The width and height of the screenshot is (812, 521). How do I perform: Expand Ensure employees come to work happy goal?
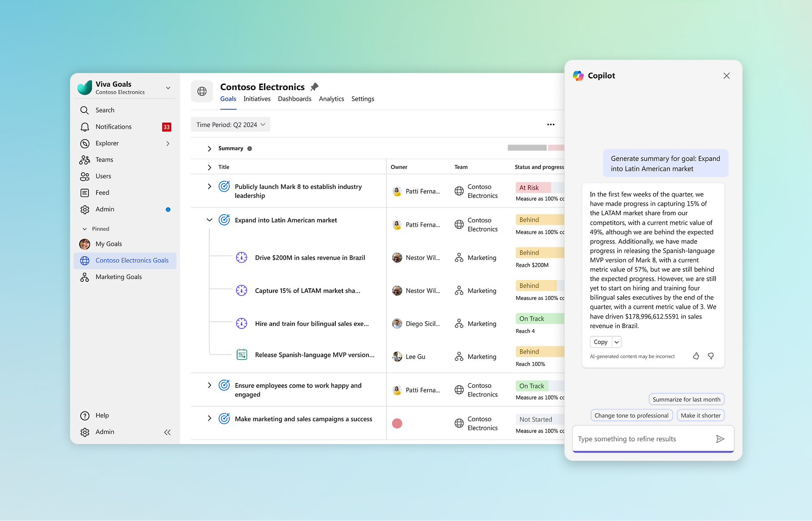209,385
